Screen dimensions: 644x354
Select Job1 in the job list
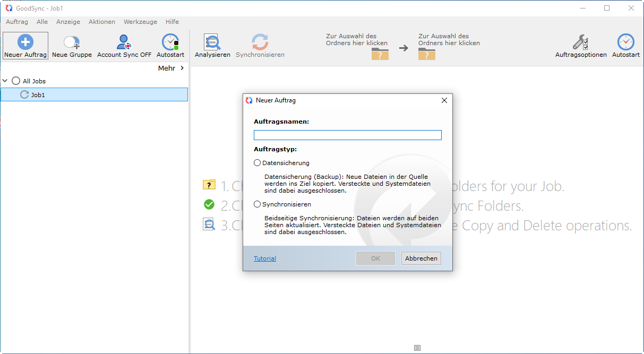(x=94, y=94)
